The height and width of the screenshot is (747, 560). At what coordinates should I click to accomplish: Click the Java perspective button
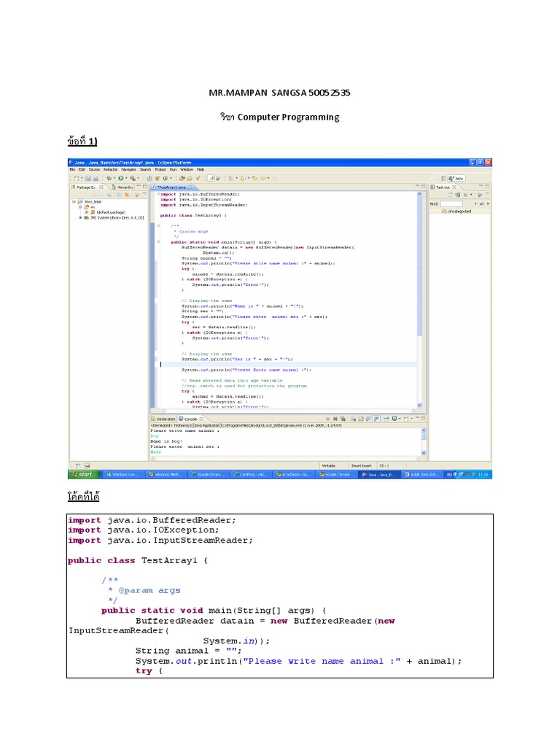click(458, 177)
